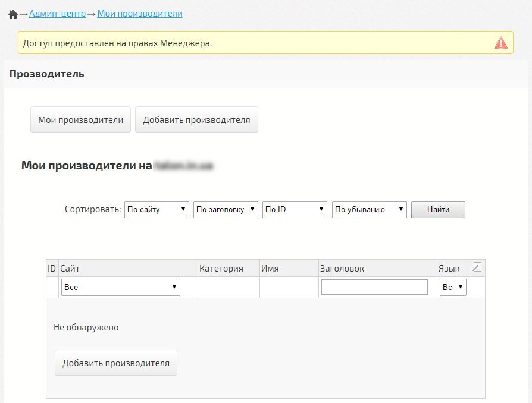Click the home icon in the breadcrumb
Viewport: 532px width, 403px height.
tap(12, 14)
